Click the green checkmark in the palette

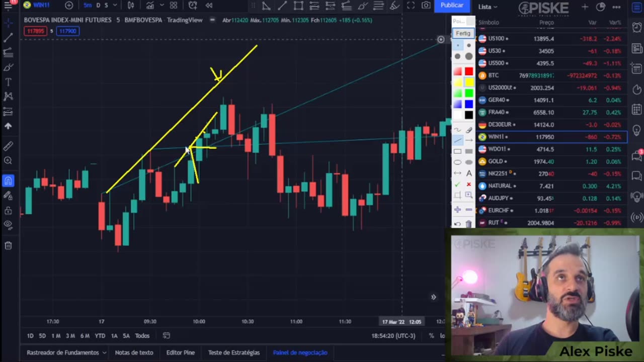[457, 185]
